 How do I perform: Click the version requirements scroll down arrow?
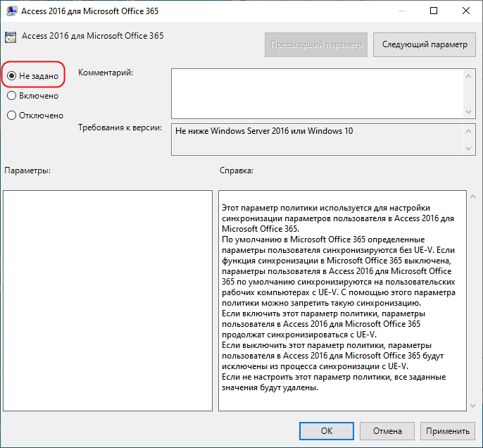(468, 148)
